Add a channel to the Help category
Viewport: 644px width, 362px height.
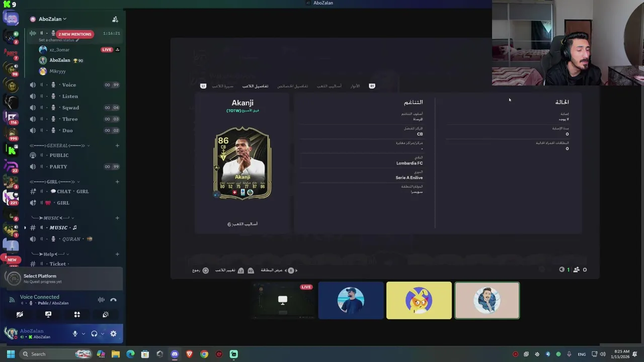[117, 254]
